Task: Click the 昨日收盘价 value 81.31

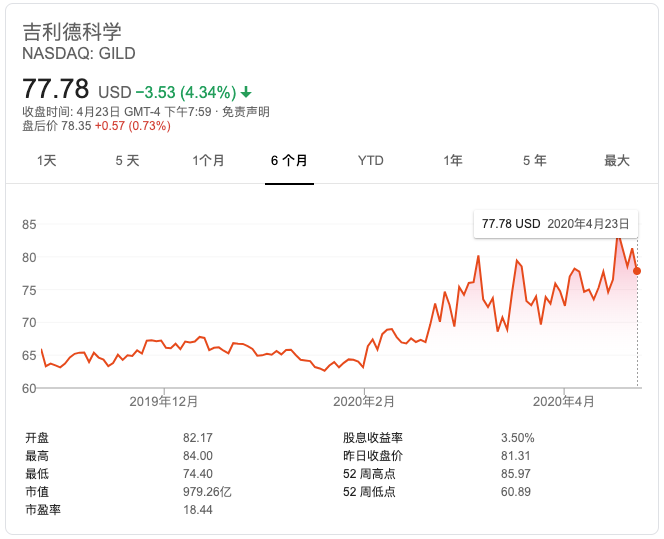Action: 515,456
